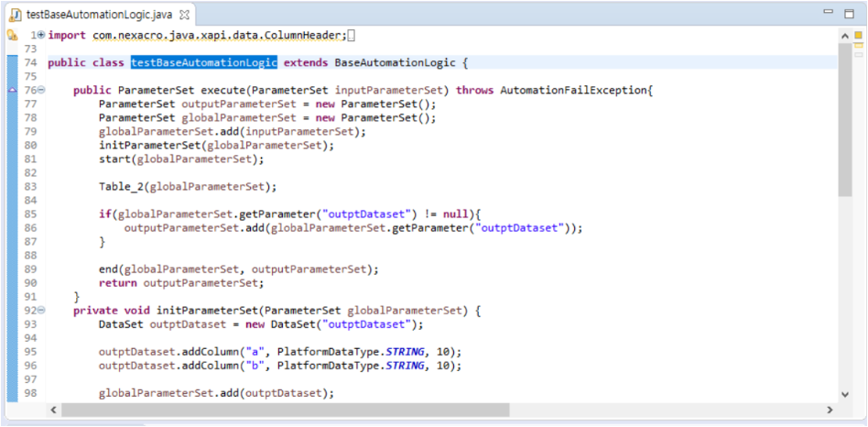868x427 pixels.
Task: Close the testBaseAutomationLogic.java tab
Action: click(184, 16)
